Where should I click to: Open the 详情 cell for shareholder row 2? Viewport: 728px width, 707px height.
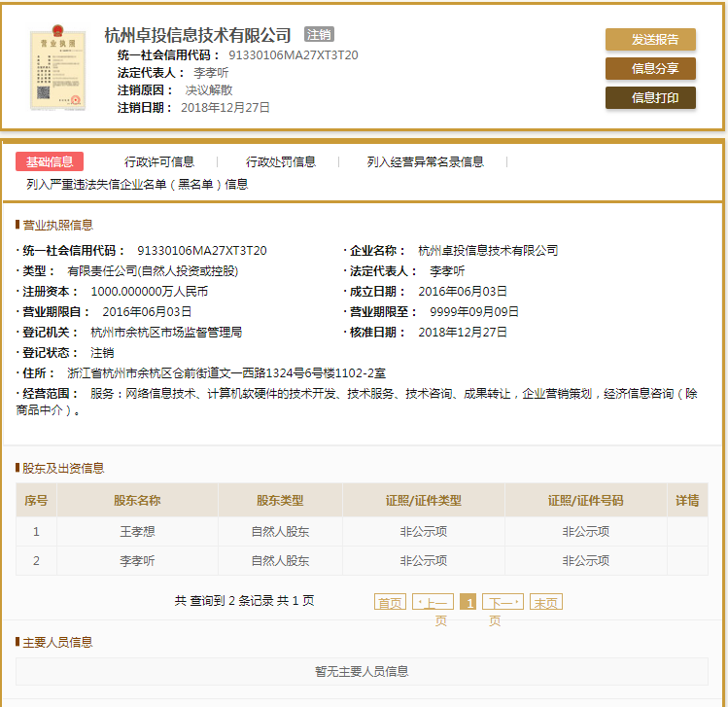[687, 560]
